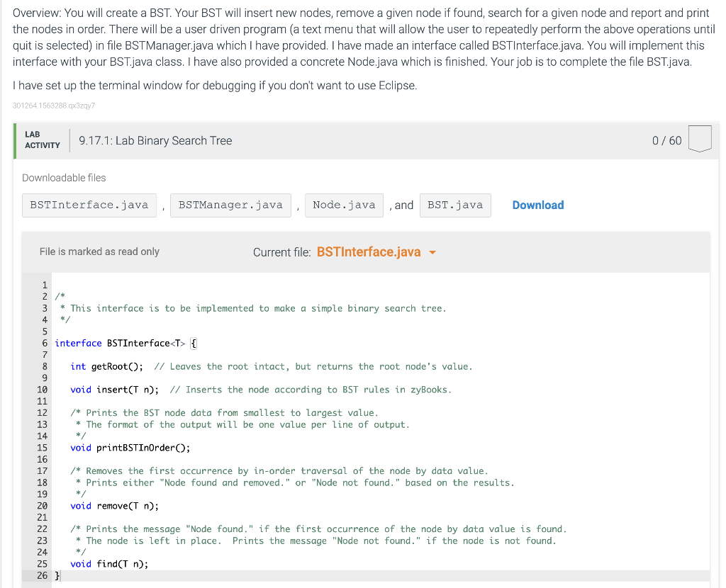Click line number 6 in the code viewer
Image resolution: width=726 pixels, height=588 pixels.
click(x=44, y=343)
